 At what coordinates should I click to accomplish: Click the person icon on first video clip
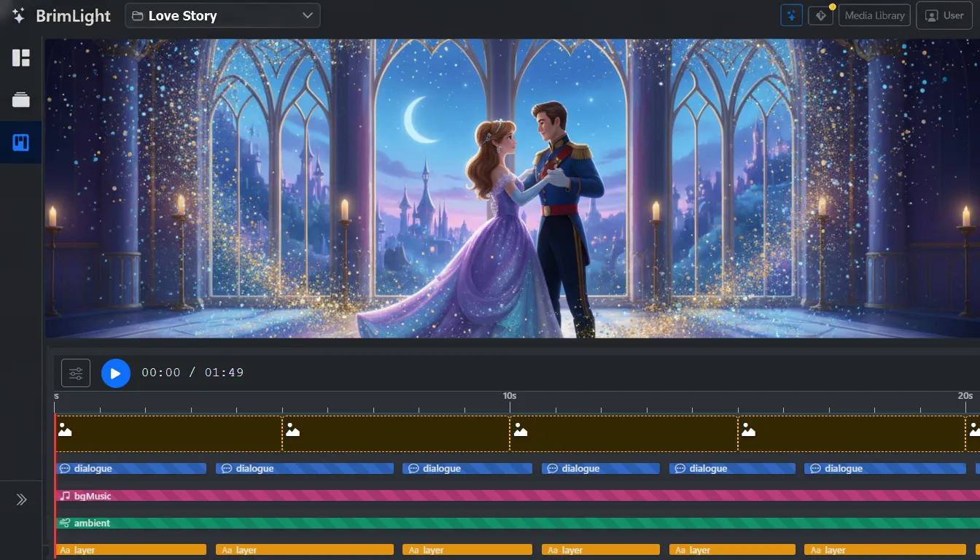(x=65, y=430)
